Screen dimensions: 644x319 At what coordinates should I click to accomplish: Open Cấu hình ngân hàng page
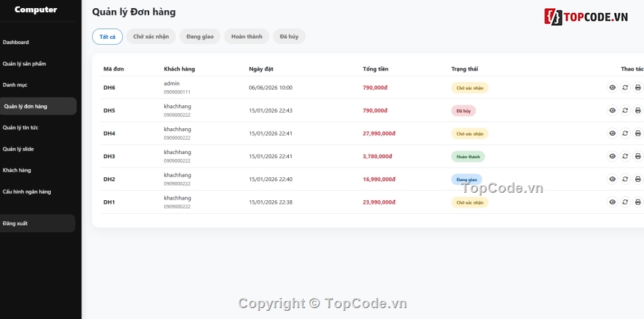[x=26, y=191]
